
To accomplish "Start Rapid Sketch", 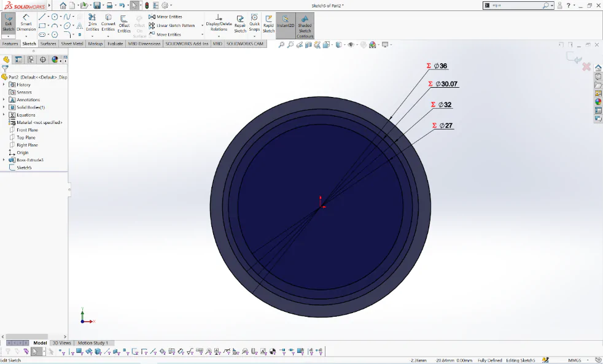I will [268, 24].
